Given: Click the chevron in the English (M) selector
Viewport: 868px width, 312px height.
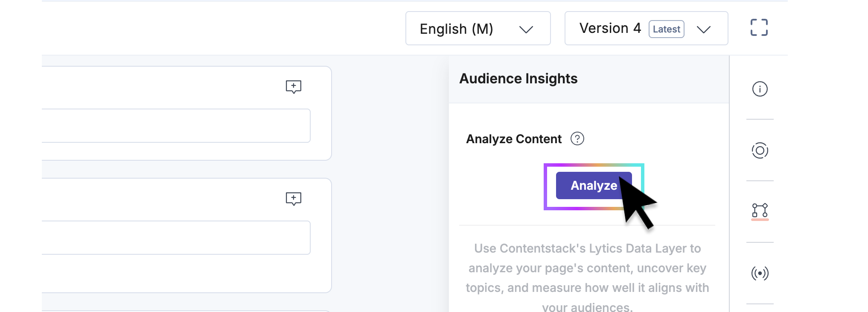Looking at the screenshot, I should pos(526,29).
